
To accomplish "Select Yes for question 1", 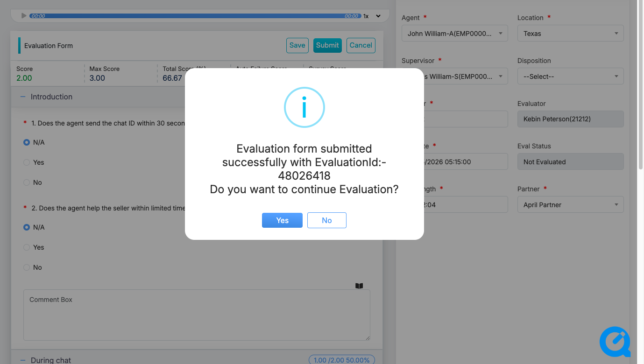I will pyautogui.click(x=27, y=162).
